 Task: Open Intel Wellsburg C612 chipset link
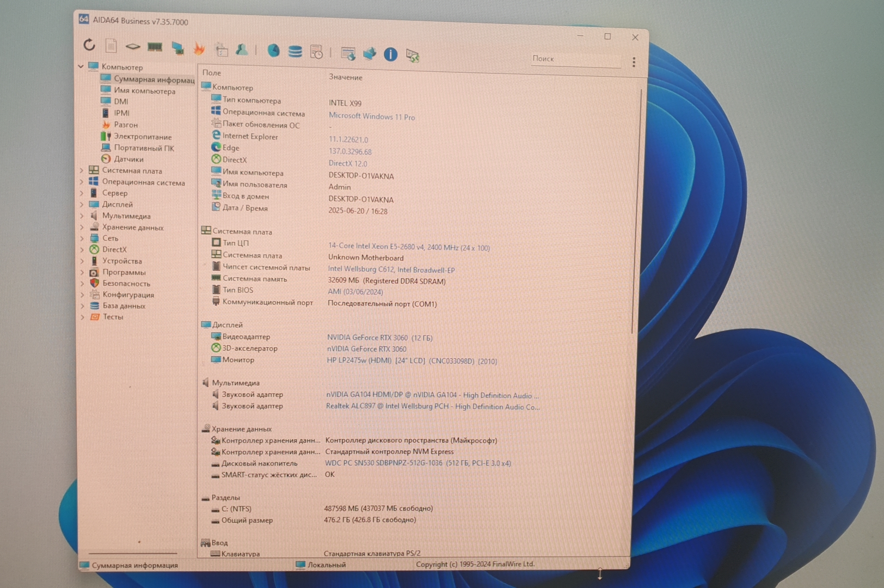tap(391, 269)
